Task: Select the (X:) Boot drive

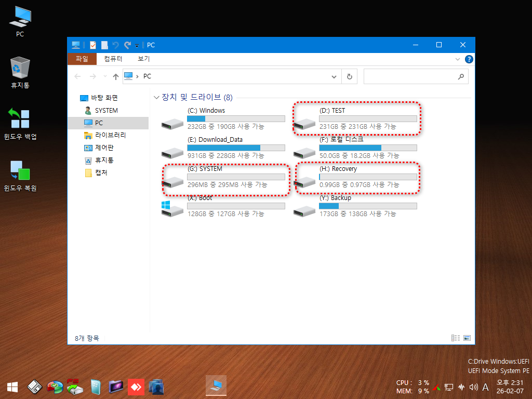Action: [223, 206]
